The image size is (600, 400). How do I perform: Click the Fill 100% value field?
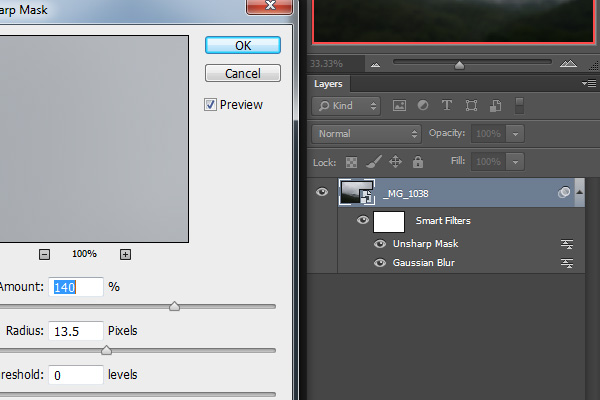click(489, 162)
